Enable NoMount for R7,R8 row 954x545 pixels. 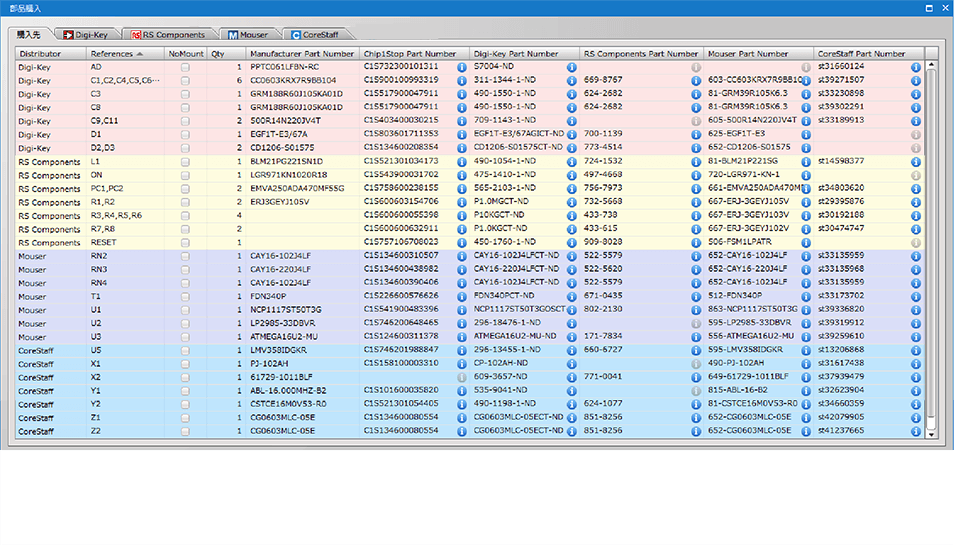(185, 229)
